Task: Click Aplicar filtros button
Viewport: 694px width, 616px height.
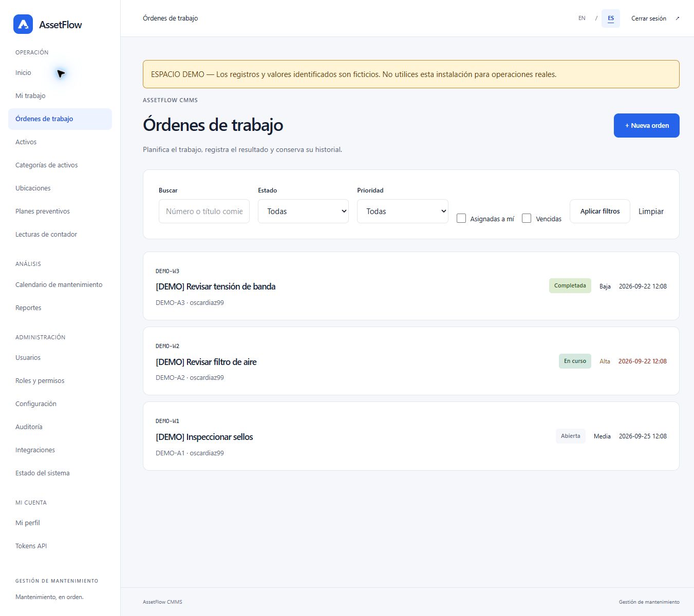Action: pos(600,211)
